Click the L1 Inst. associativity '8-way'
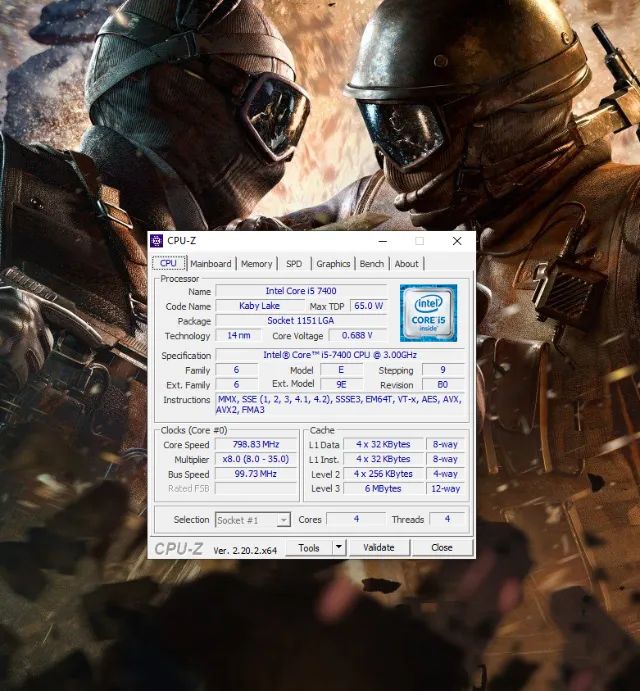The height and width of the screenshot is (691, 640). [445, 459]
